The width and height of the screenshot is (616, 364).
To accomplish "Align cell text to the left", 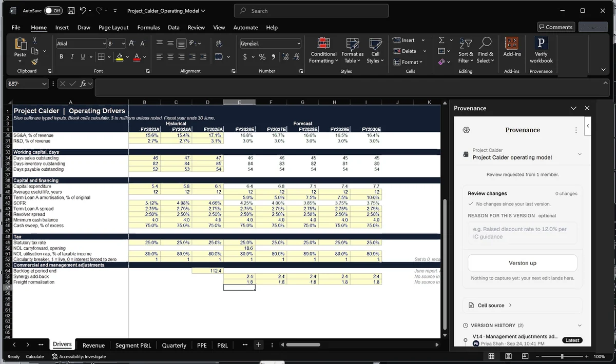I will pos(160,56).
